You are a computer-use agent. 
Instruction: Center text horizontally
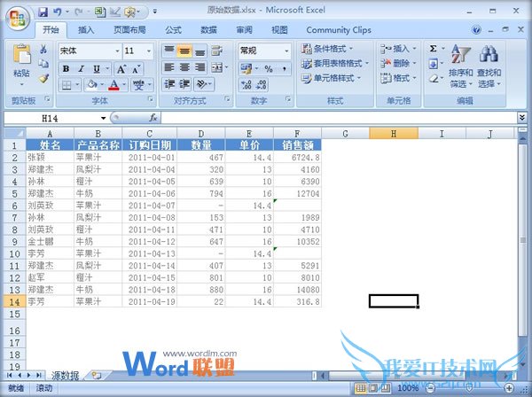[184, 67]
